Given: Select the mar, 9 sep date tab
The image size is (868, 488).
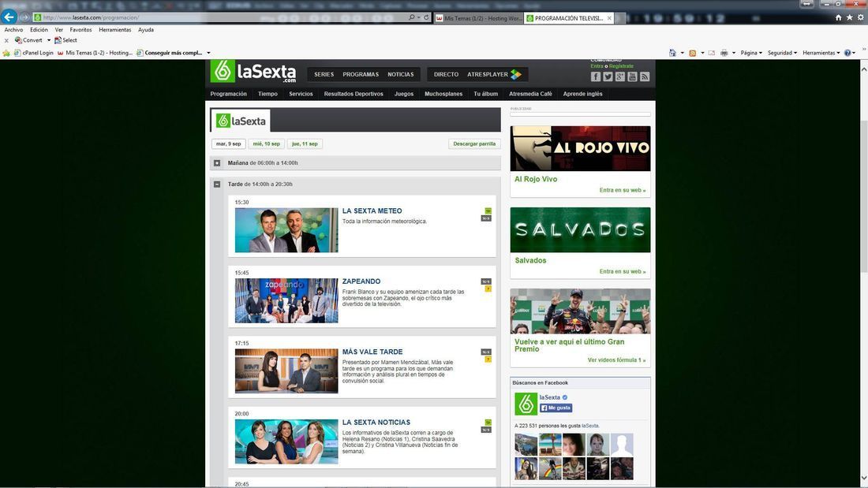Looking at the screenshot, I should pyautogui.click(x=229, y=143).
